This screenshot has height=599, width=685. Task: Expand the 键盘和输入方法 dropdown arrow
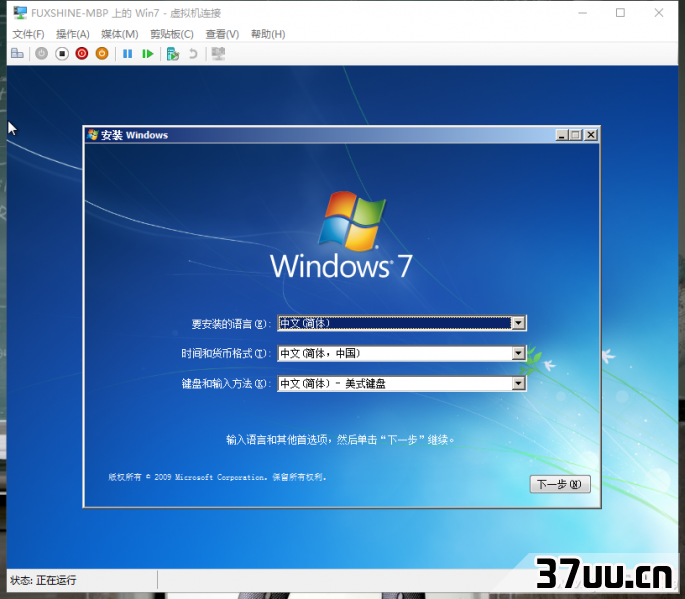518,384
